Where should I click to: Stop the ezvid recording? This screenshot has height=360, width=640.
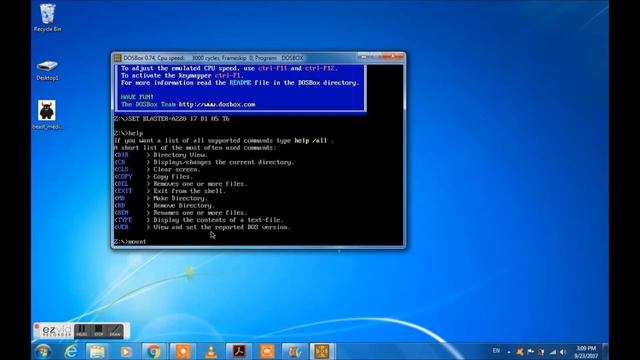coord(99,331)
